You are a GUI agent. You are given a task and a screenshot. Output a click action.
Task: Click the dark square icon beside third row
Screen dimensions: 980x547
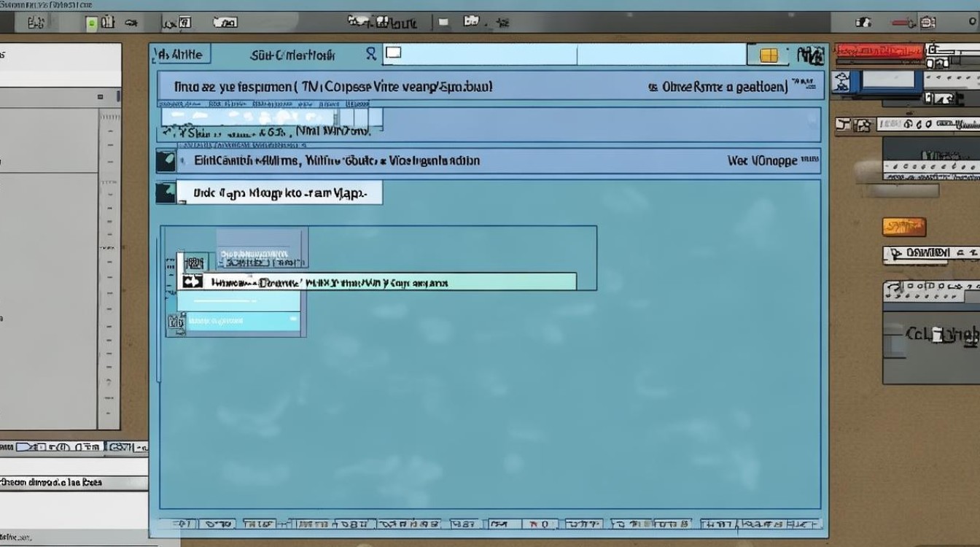point(166,161)
